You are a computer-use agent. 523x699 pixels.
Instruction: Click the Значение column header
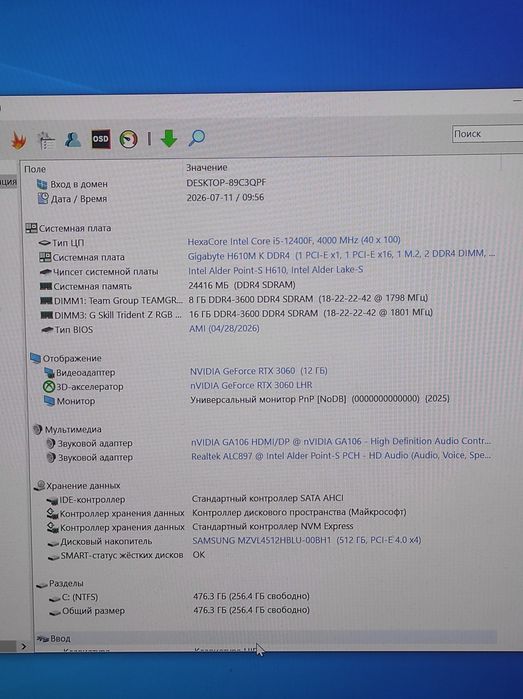click(x=206, y=168)
